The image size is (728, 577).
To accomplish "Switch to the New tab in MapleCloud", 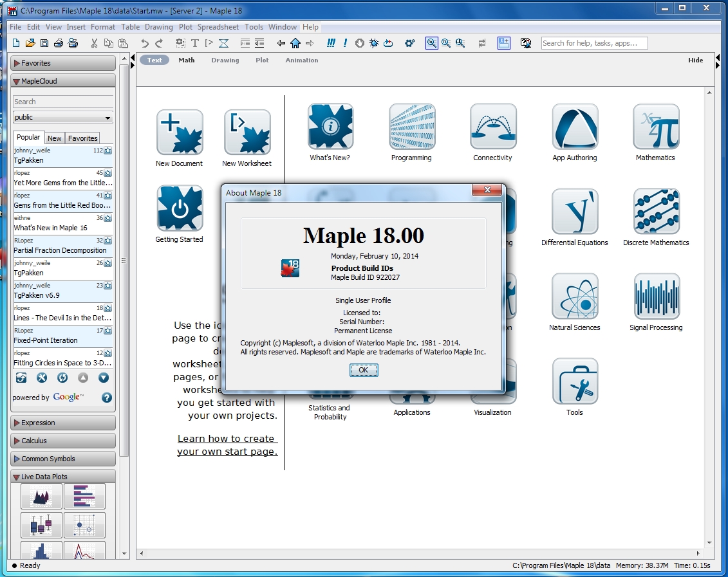I will 54,138.
